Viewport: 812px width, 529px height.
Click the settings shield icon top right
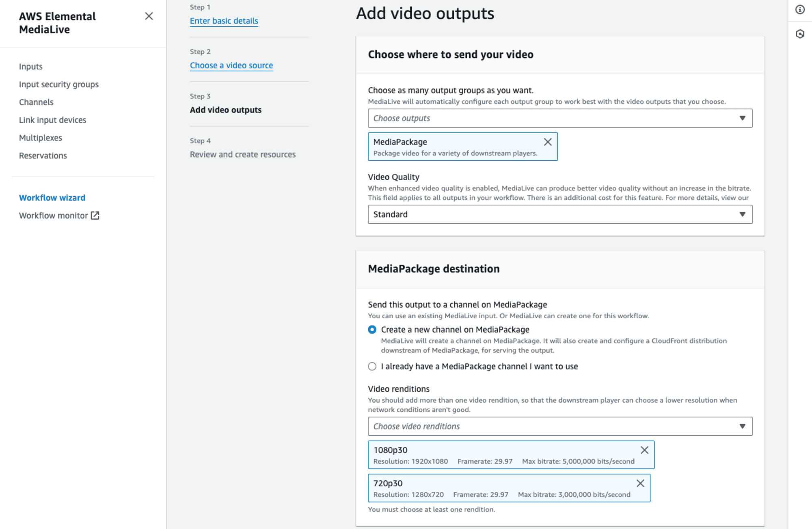(x=800, y=33)
